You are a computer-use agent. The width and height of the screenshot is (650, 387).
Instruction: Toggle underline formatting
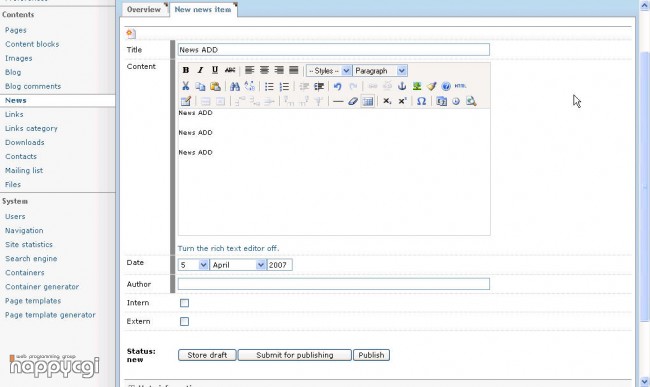(x=215, y=70)
